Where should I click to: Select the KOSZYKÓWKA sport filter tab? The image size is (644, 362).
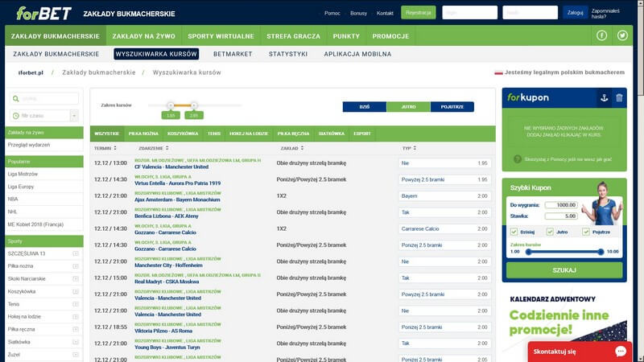183,134
